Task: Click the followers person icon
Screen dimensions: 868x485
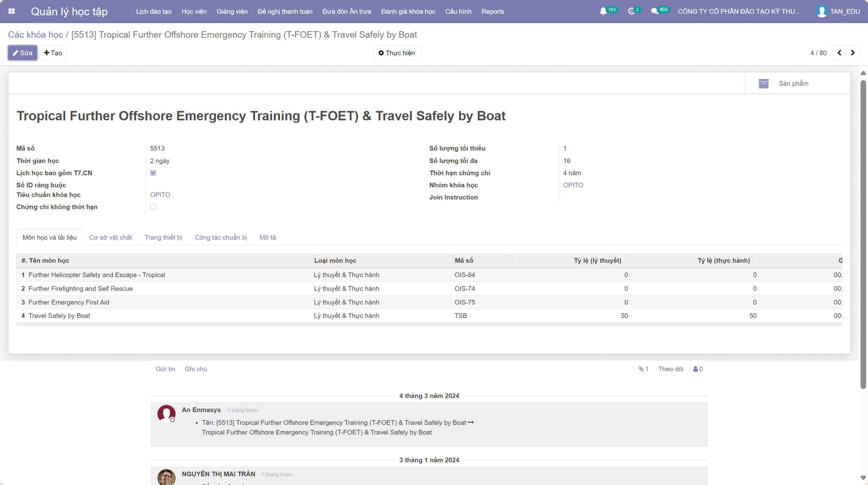Action: (x=695, y=369)
